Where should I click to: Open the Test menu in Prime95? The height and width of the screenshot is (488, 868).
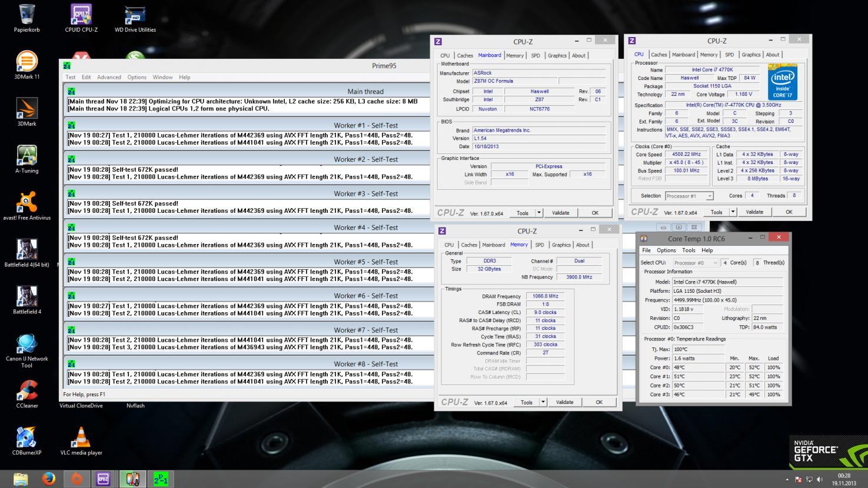click(x=71, y=77)
